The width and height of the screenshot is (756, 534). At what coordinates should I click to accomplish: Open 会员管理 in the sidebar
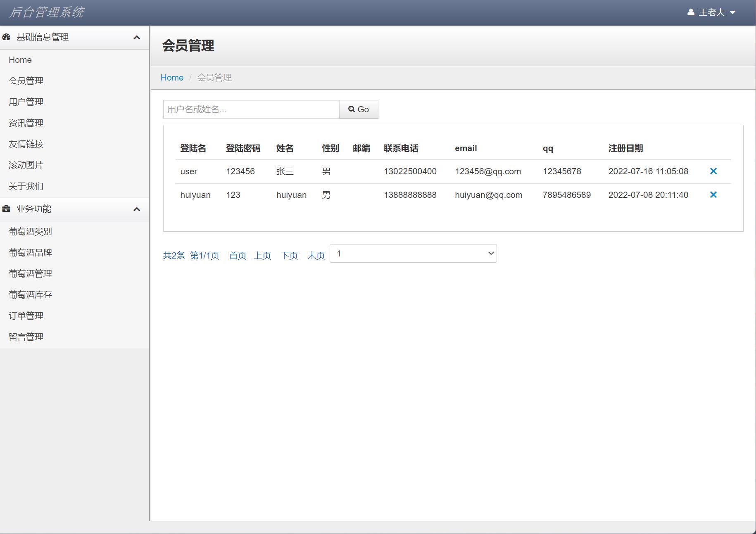(x=26, y=81)
